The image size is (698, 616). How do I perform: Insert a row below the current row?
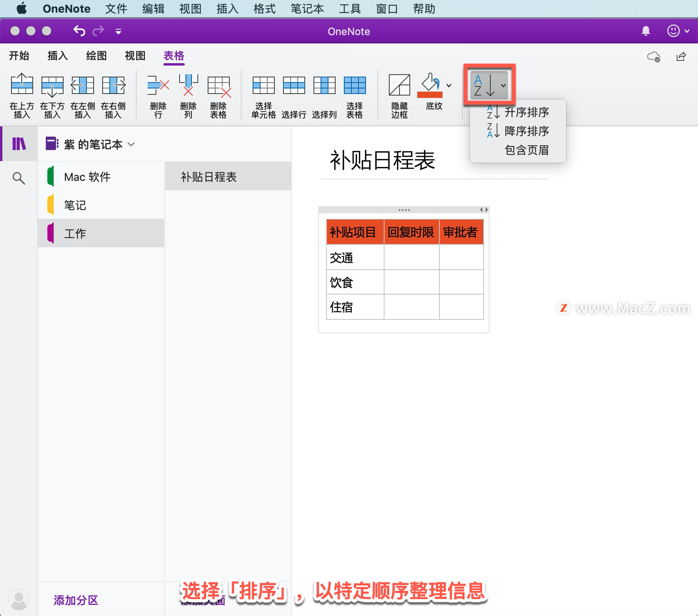point(52,96)
